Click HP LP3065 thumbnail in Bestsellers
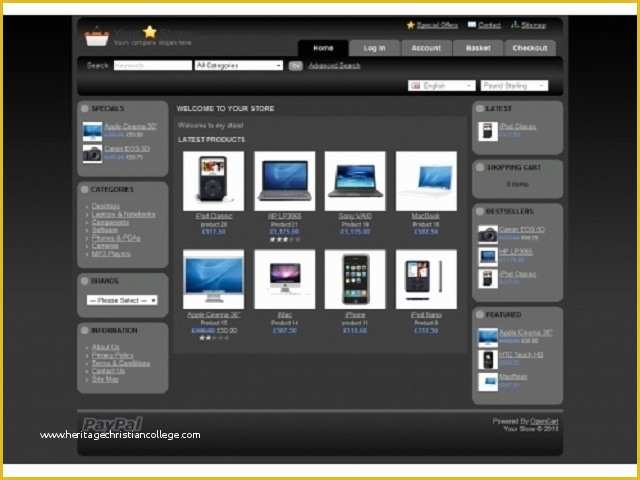This screenshot has width=640, height=480. (488, 257)
